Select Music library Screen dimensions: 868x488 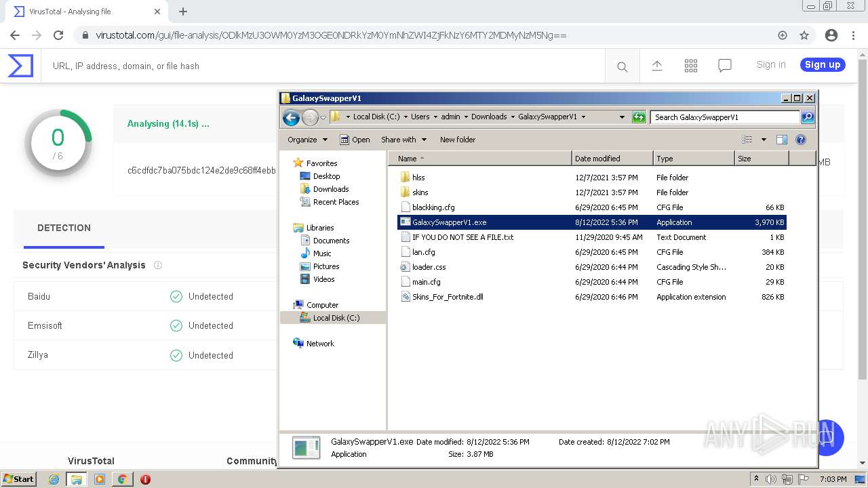click(x=317, y=253)
